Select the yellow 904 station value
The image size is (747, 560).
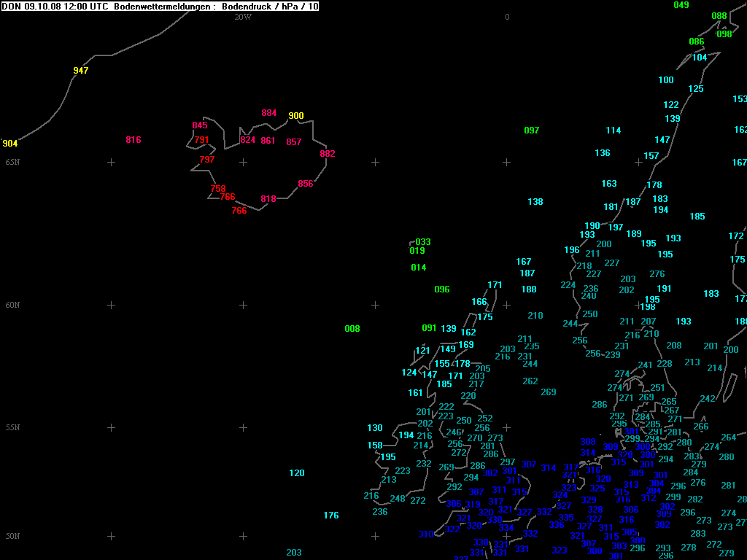10,144
